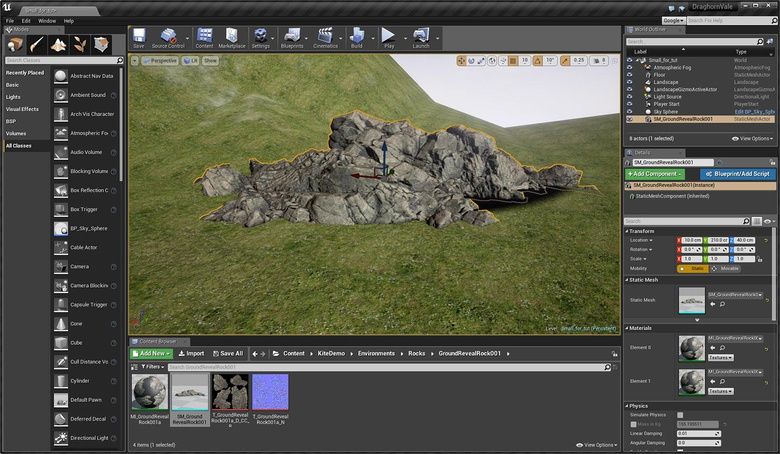Select the Paint mode brush icon
This screenshot has width=780, height=454.
tap(37, 45)
